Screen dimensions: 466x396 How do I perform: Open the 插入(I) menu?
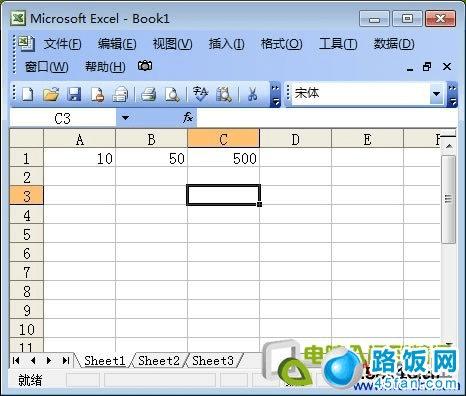[227, 44]
